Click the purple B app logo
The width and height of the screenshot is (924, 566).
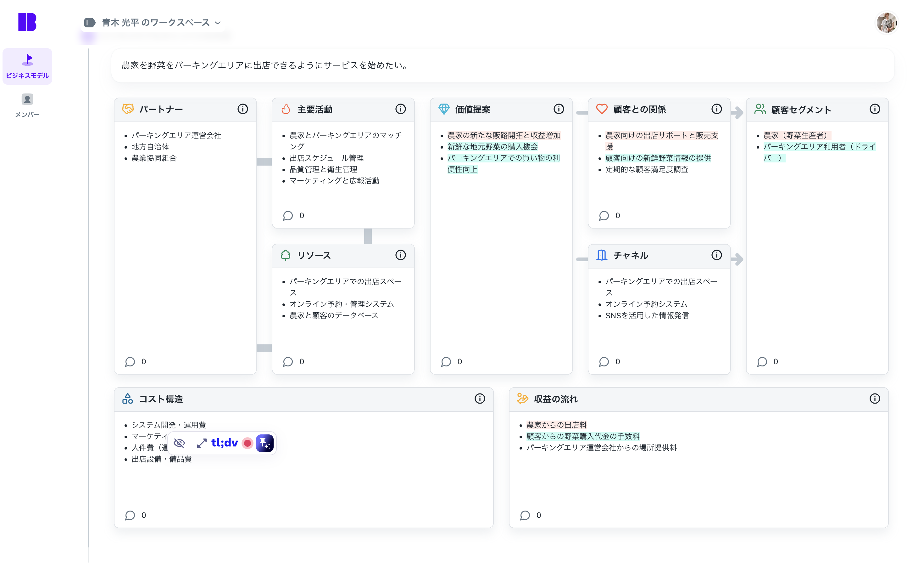27,22
